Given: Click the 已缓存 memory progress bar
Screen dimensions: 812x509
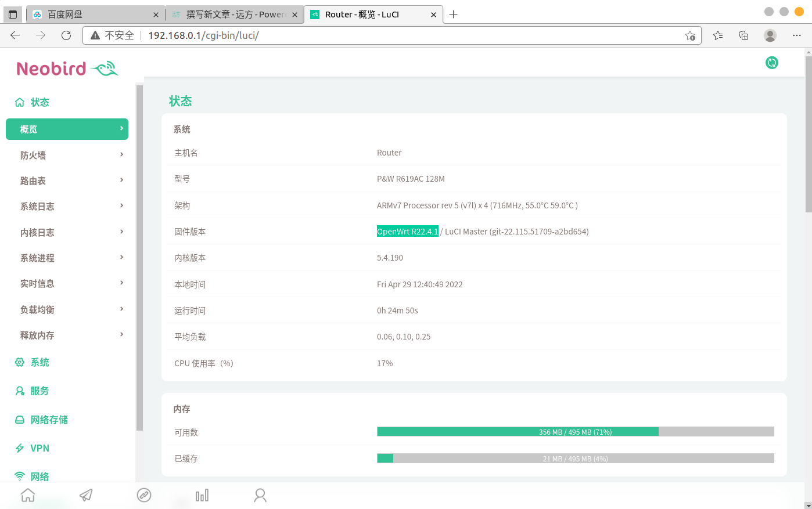Looking at the screenshot, I should (575, 459).
